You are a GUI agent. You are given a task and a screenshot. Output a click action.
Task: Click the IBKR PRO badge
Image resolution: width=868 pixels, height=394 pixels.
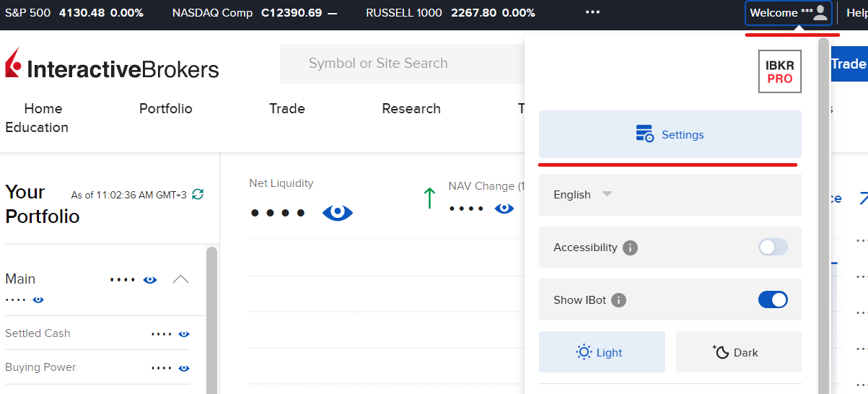[x=779, y=71]
